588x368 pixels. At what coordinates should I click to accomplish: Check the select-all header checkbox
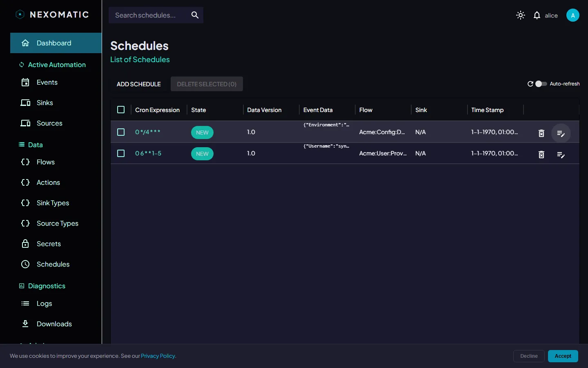[121, 110]
